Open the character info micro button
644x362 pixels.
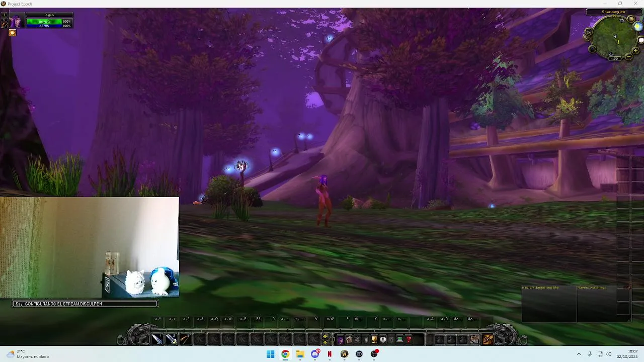click(340, 340)
